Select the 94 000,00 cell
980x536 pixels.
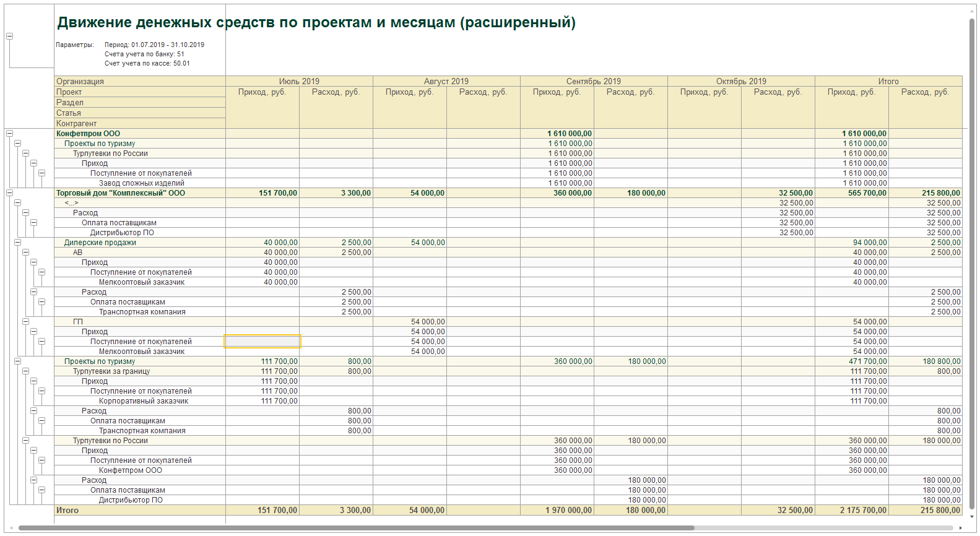(852, 242)
